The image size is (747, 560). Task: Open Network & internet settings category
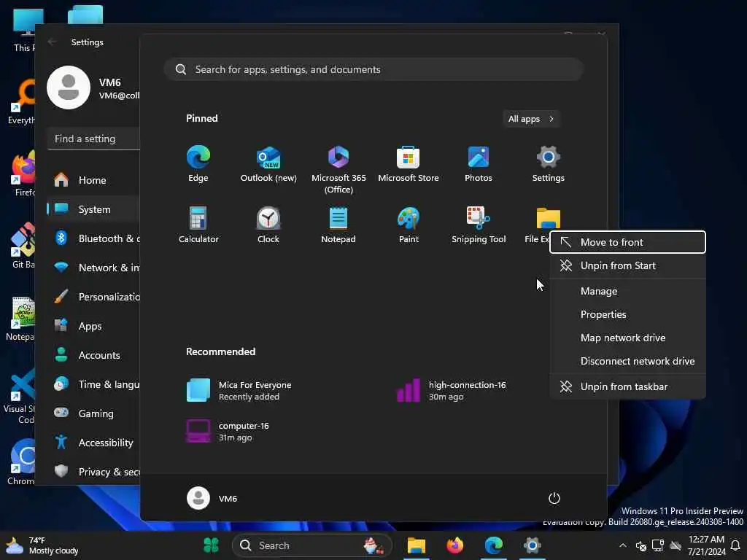(x=93, y=268)
